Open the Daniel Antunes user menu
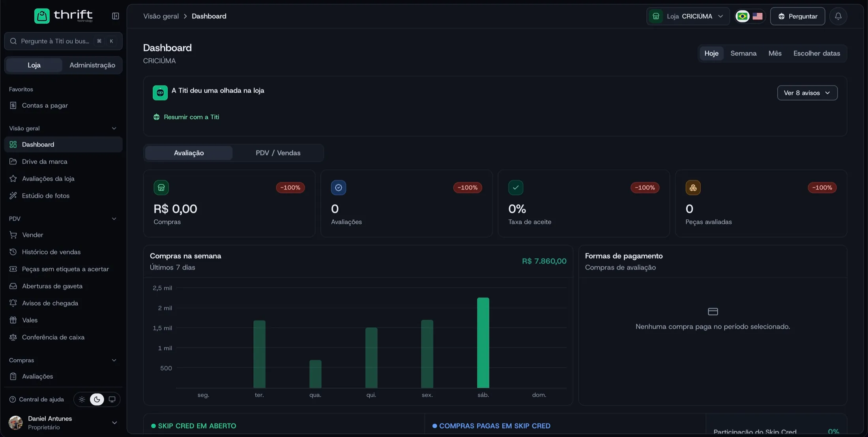This screenshot has height=437, width=868. pos(63,423)
